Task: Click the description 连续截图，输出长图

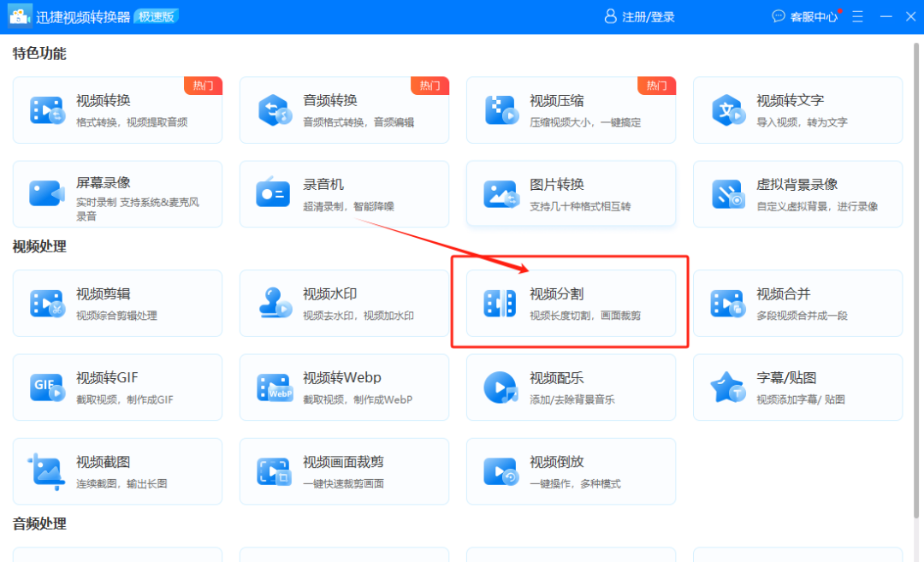Action: pyautogui.click(x=121, y=484)
